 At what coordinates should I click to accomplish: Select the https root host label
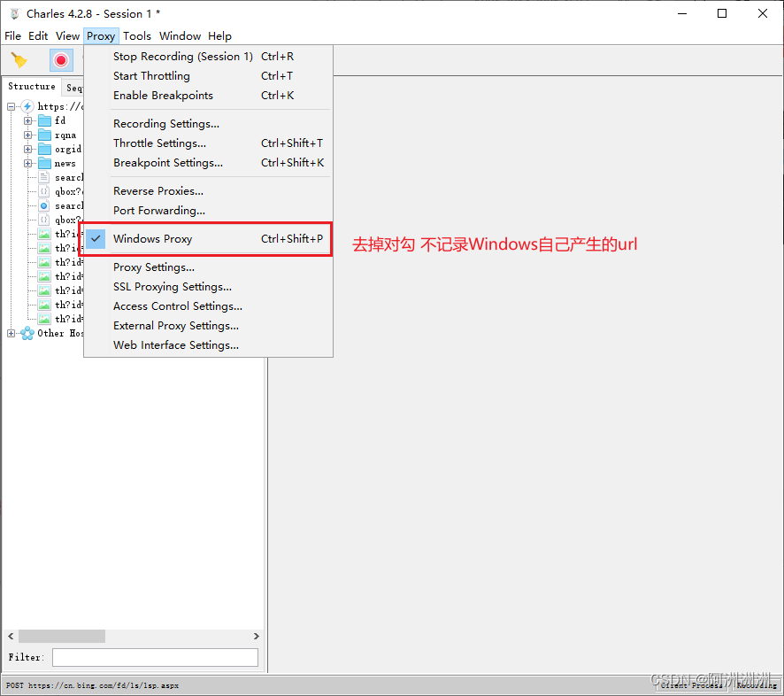coord(60,106)
